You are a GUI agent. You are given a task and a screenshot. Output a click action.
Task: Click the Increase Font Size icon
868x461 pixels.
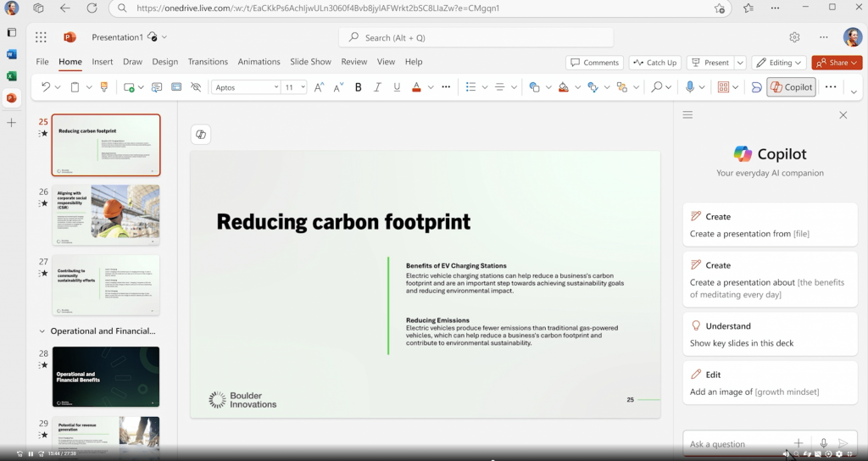point(319,87)
